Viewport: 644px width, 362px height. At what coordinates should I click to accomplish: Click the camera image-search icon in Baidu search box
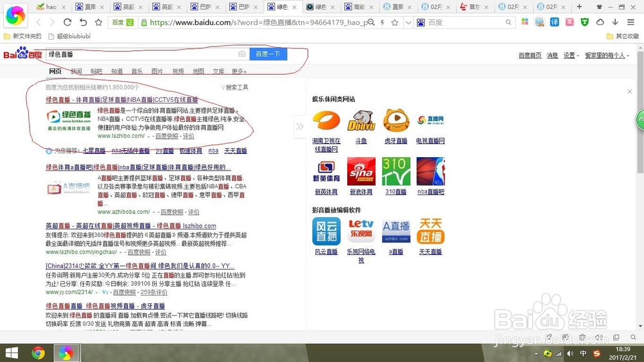(x=242, y=54)
